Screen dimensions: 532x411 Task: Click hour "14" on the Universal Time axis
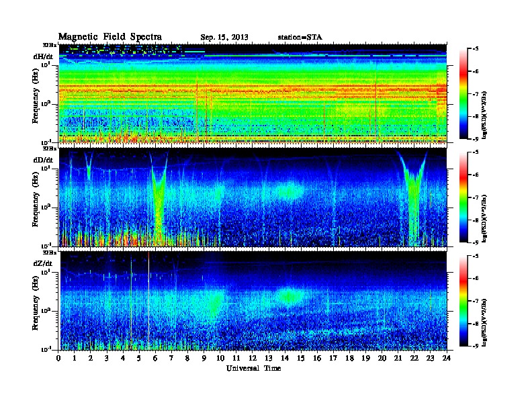point(285,358)
